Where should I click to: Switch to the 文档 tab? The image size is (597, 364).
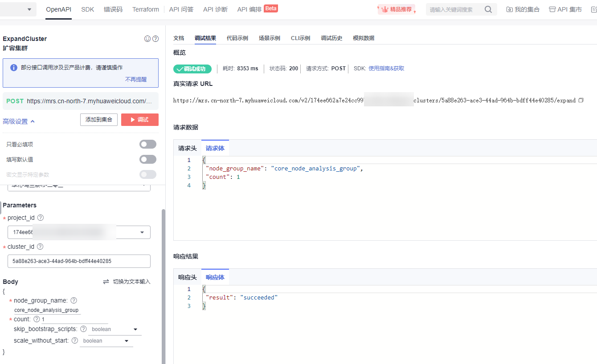(179, 38)
